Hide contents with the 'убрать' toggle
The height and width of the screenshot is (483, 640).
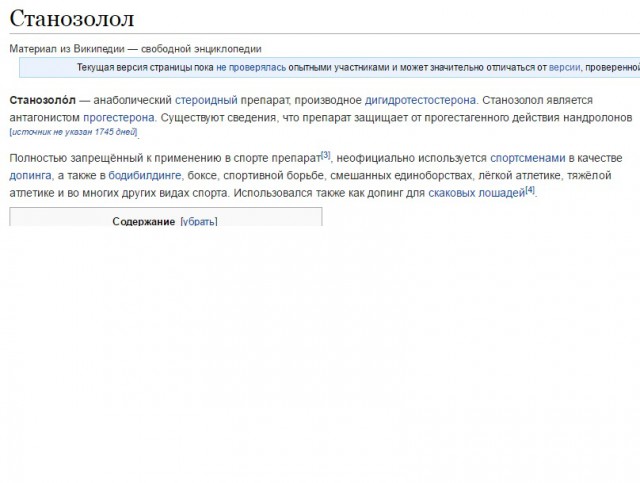click(x=199, y=221)
